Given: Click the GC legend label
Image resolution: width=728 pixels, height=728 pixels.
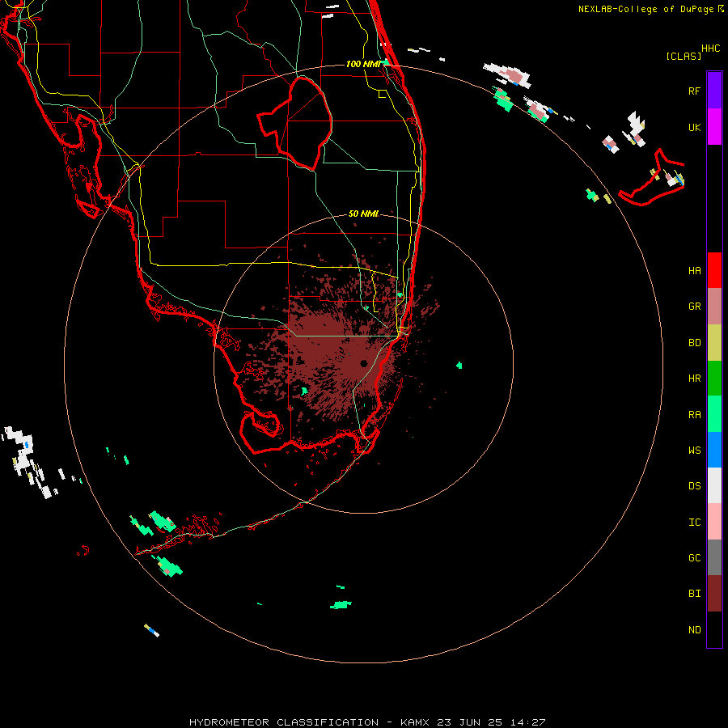Looking at the screenshot, I should pos(694,558).
